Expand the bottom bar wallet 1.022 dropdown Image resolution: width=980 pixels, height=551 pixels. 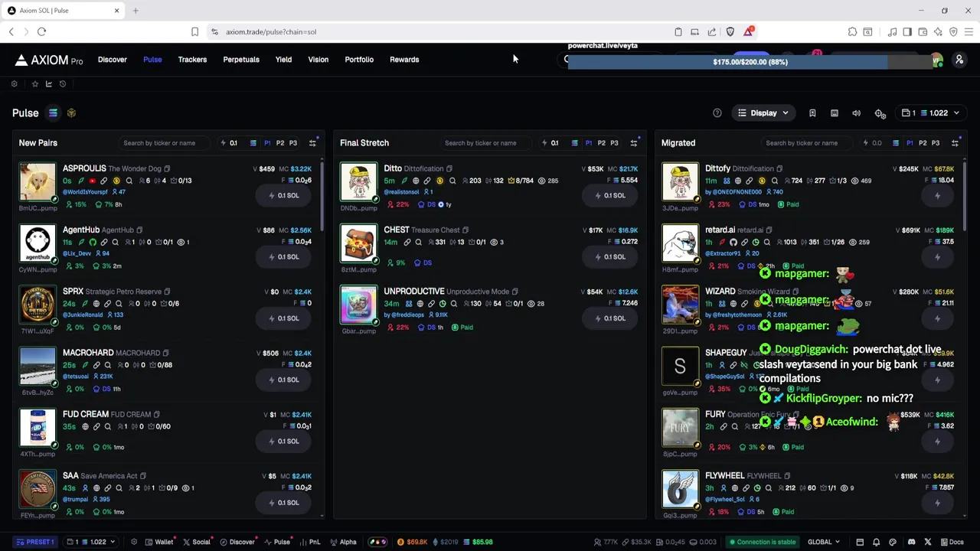[91, 542]
